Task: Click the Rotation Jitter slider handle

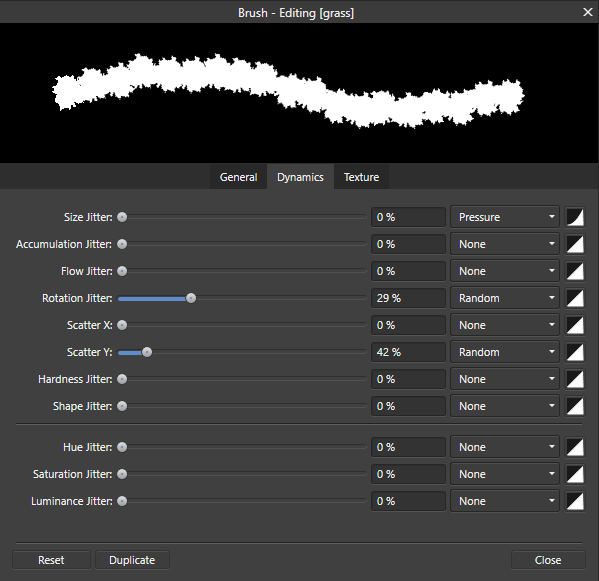Action: (191, 298)
